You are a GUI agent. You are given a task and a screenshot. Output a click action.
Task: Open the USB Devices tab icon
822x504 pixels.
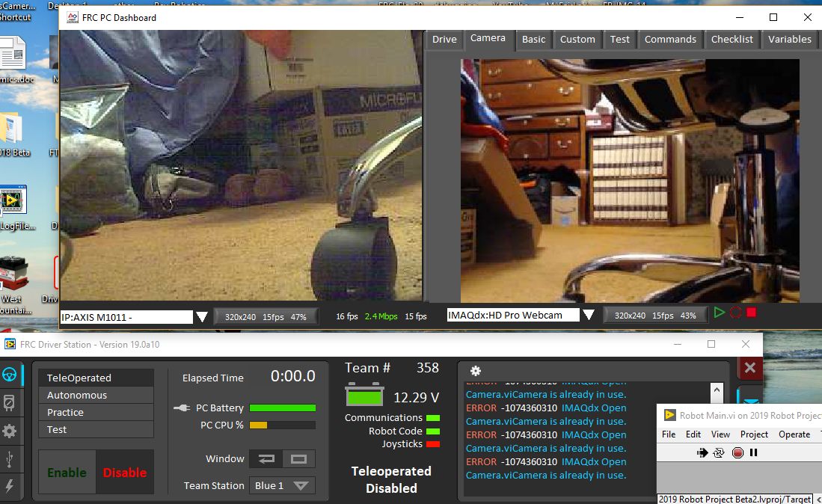point(10,459)
